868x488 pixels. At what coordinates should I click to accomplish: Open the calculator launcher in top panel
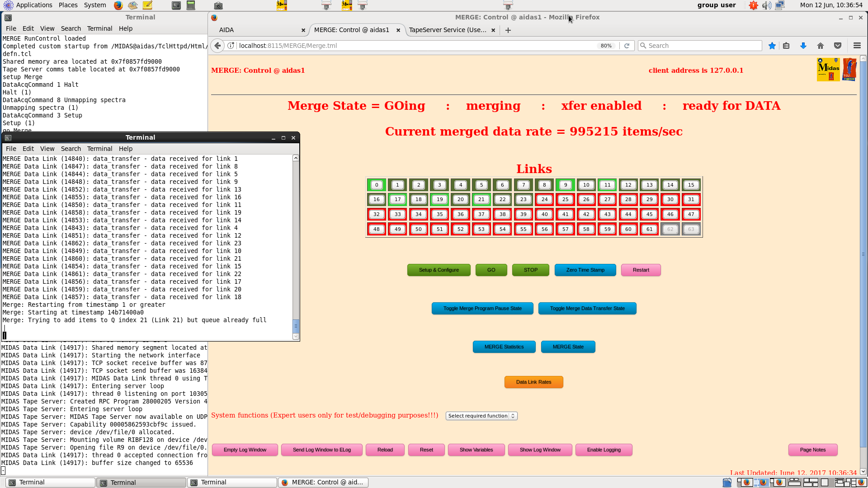tap(191, 5)
